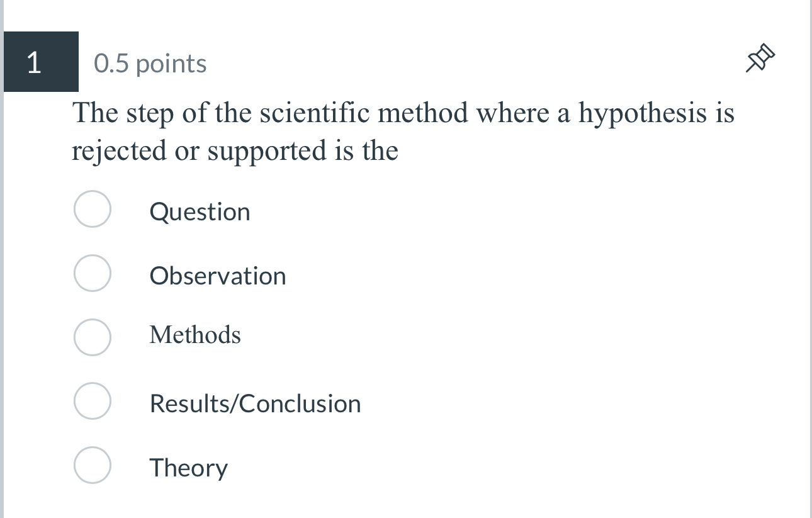Click the Observation answer label text
Screen dimensions: 812x518
click(217, 276)
